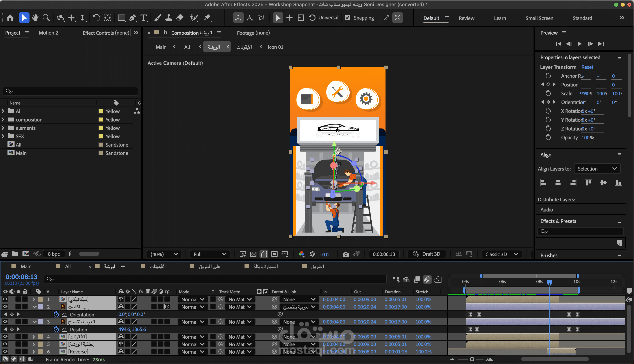Select the Type tool
Viewport: 634px width, 364px height.
(x=144, y=18)
